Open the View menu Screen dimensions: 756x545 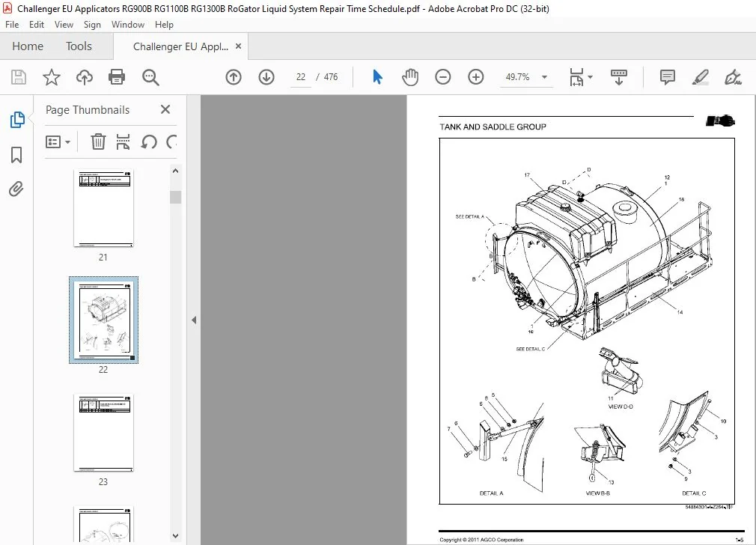(x=64, y=25)
